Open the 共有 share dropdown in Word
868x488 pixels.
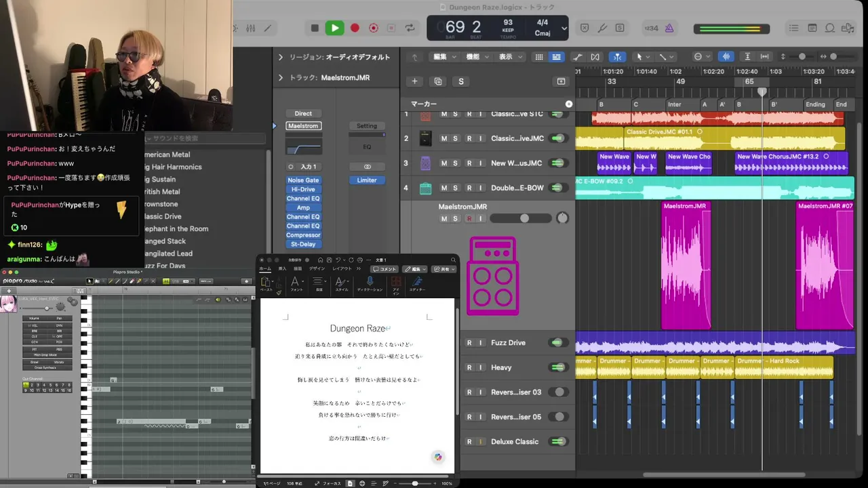pyautogui.click(x=445, y=269)
